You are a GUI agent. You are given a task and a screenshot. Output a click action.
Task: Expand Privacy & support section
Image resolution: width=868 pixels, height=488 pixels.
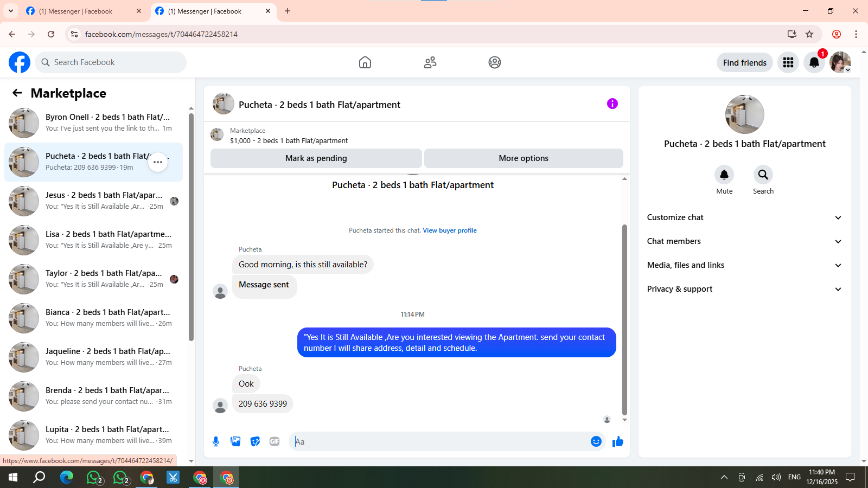[745, 289]
